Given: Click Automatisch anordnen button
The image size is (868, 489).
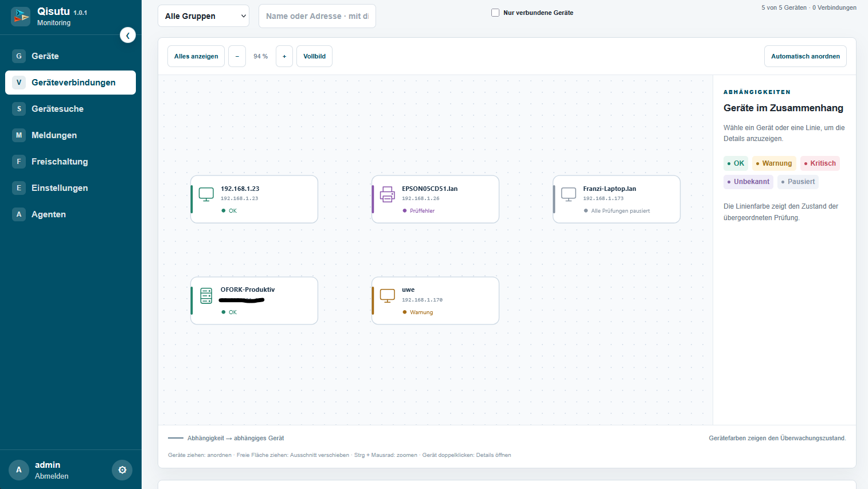Looking at the screenshot, I should pos(806,56).
